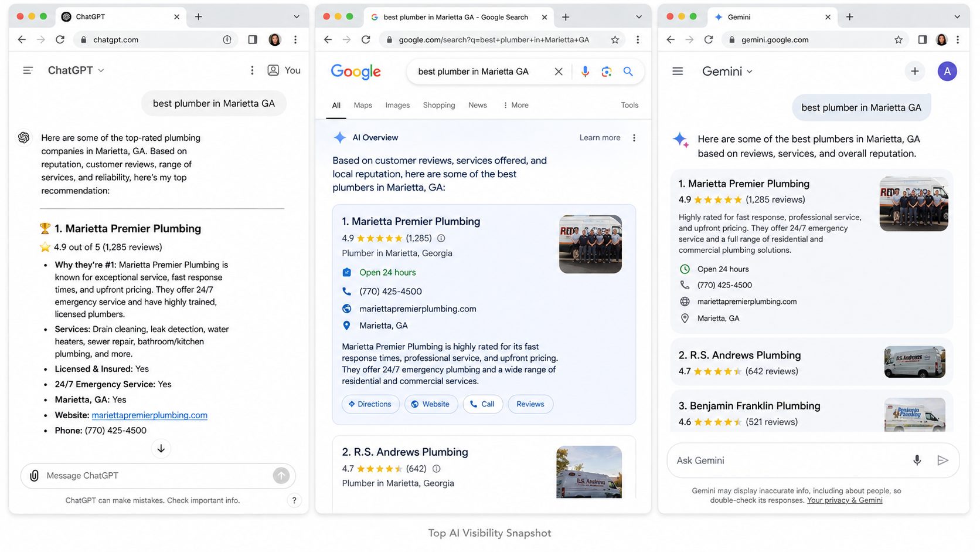Open tab list chevron in Google window
The height and width of the screenshot is (552, 980).
click(639, 17)
